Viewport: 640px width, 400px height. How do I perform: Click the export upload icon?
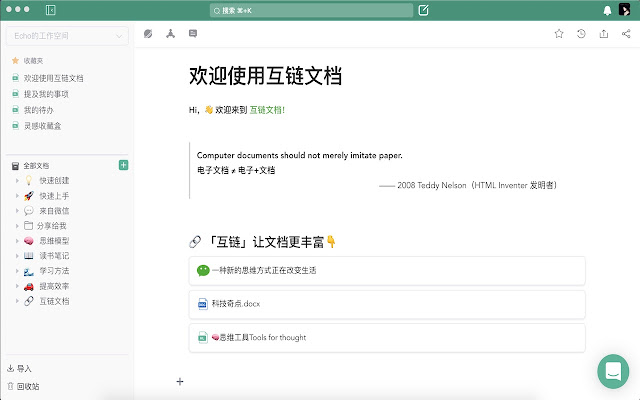coord(603,34)
